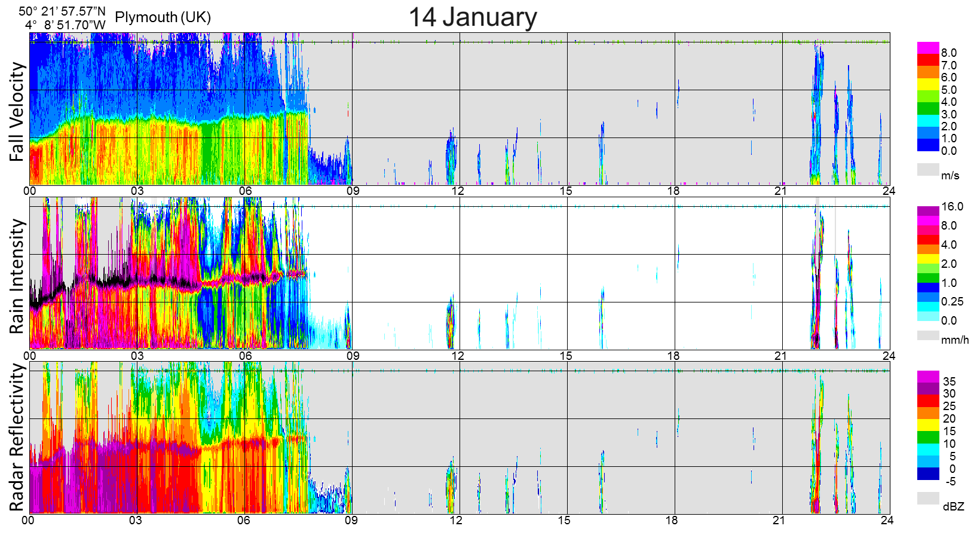Pick the gray no-data swatch beside mm/h
This screenshot has height=538, width=980.
[x=928, y=335]
